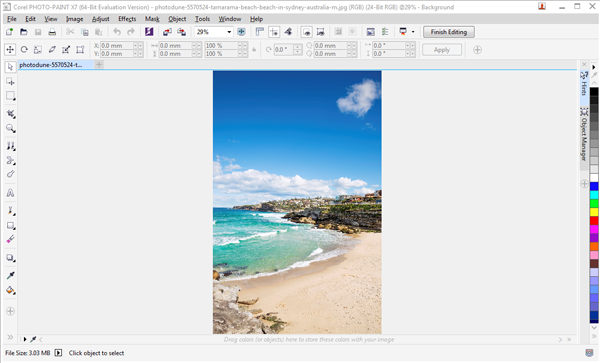
Task: Toggle the mask marquee visibility icon
Action: click(x=307, y=32)
